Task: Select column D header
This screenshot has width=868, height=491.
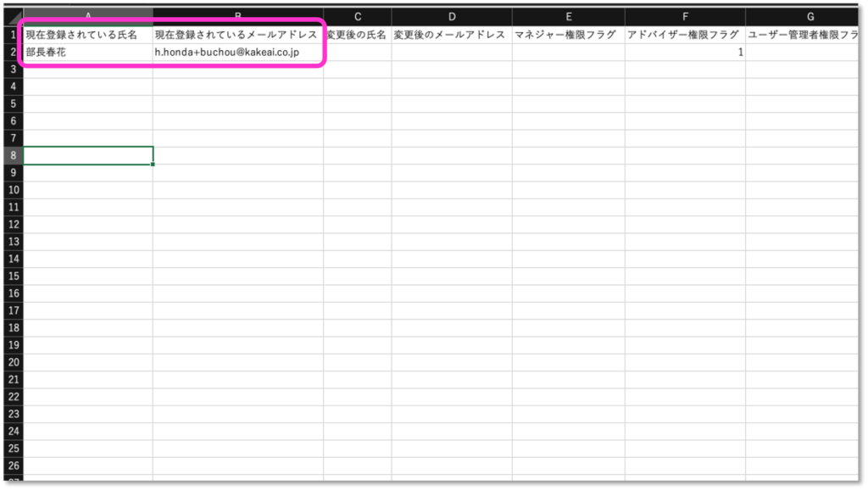Action: 452,17
